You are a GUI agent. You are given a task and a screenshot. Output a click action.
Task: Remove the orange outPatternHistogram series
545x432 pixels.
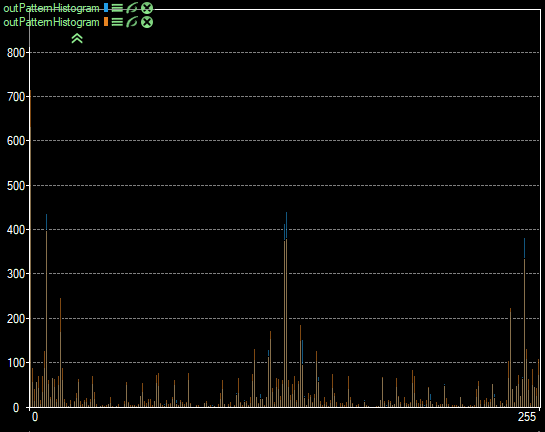(x=147, y=22)
